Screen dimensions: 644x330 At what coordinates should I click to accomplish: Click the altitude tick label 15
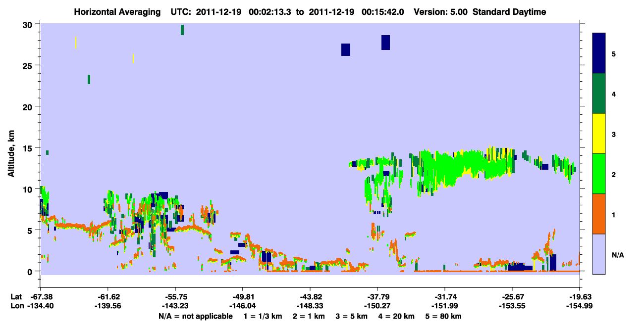point(28,148)
